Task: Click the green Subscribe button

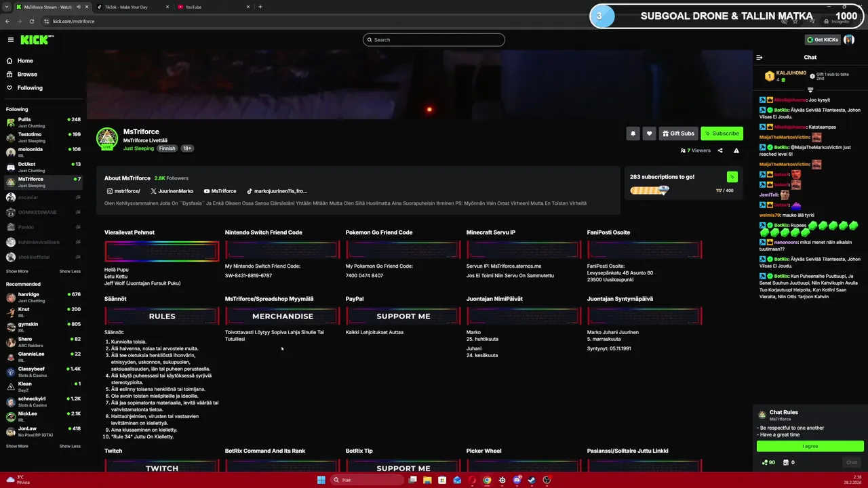Action: point(722,134)
